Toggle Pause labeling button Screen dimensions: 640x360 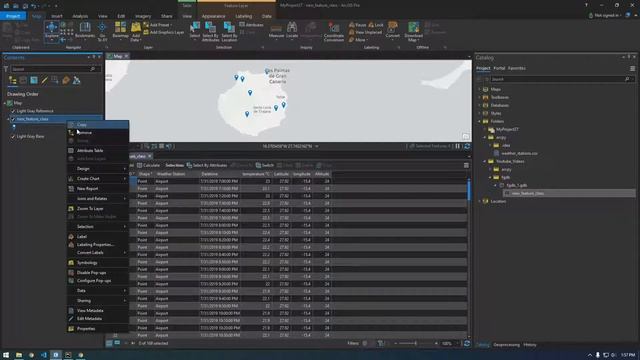[358, 25]
